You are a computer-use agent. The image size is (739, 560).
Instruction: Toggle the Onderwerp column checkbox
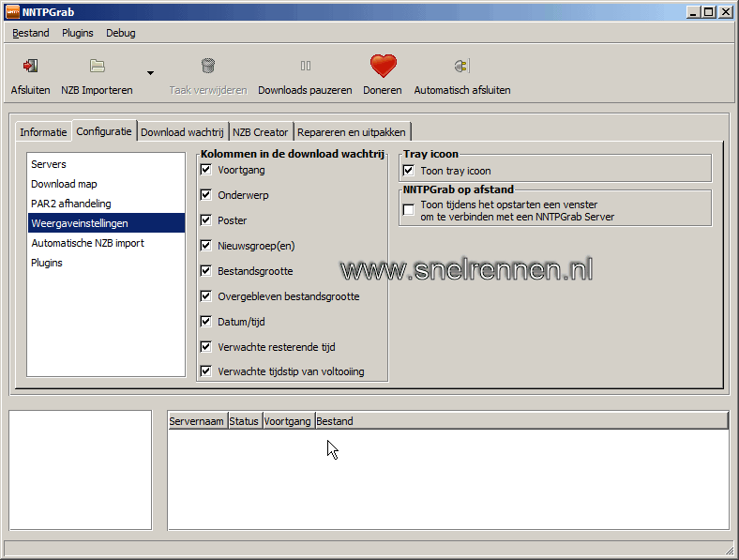(x=206, y=195)
